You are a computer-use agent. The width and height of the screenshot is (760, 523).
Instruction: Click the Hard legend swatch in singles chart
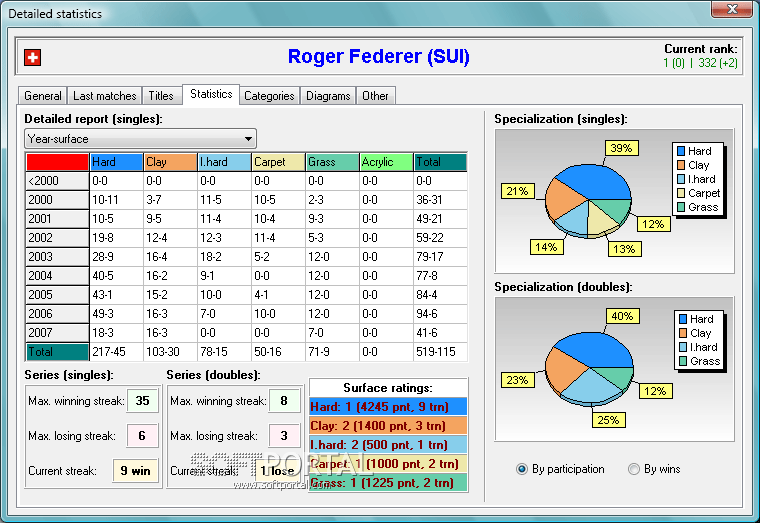pos(681,151)
